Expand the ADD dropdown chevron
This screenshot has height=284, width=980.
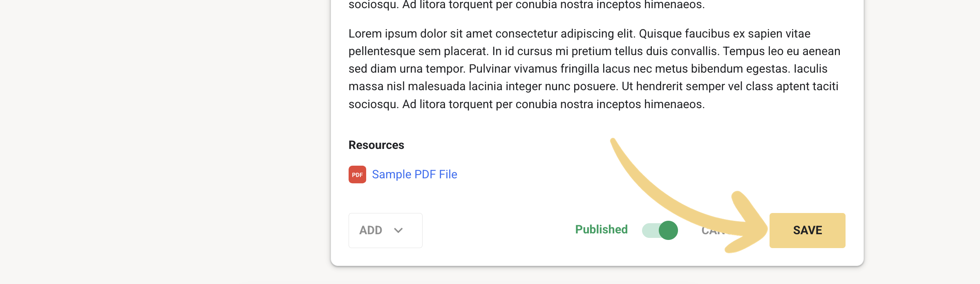(398, 231)
